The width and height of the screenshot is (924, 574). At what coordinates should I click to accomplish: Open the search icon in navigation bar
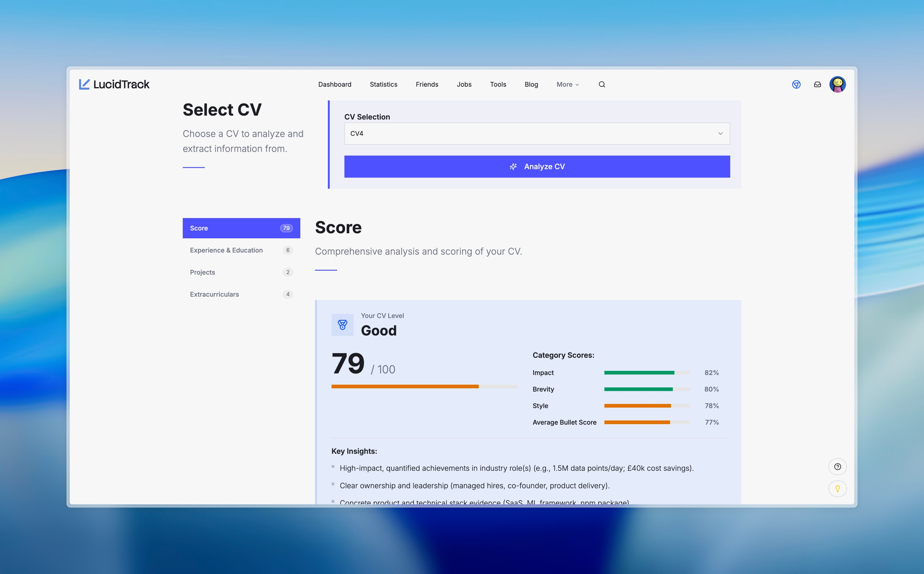(602, 84)
